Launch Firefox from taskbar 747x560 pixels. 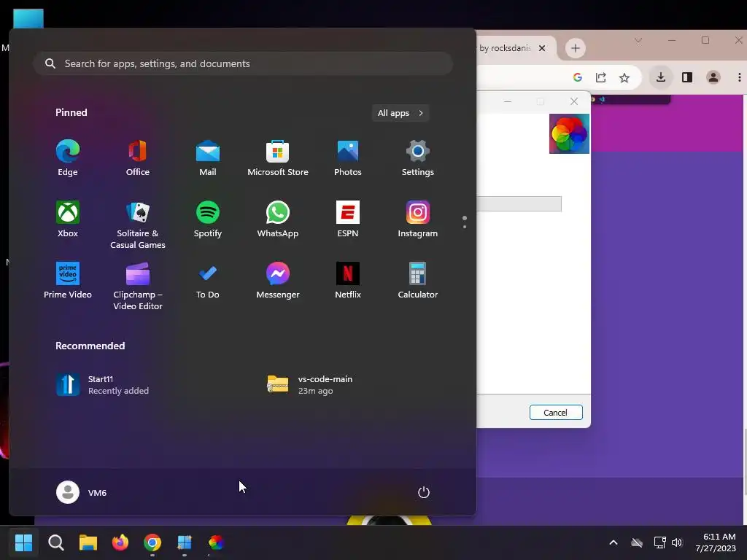tap(120, 542)
